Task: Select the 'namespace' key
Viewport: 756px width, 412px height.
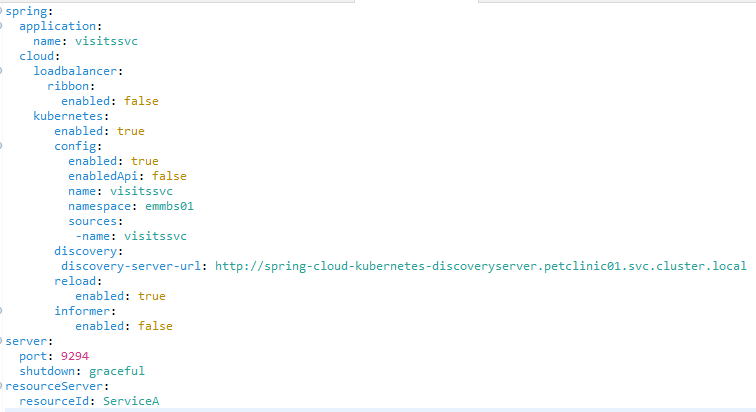Action: point(99,206)
